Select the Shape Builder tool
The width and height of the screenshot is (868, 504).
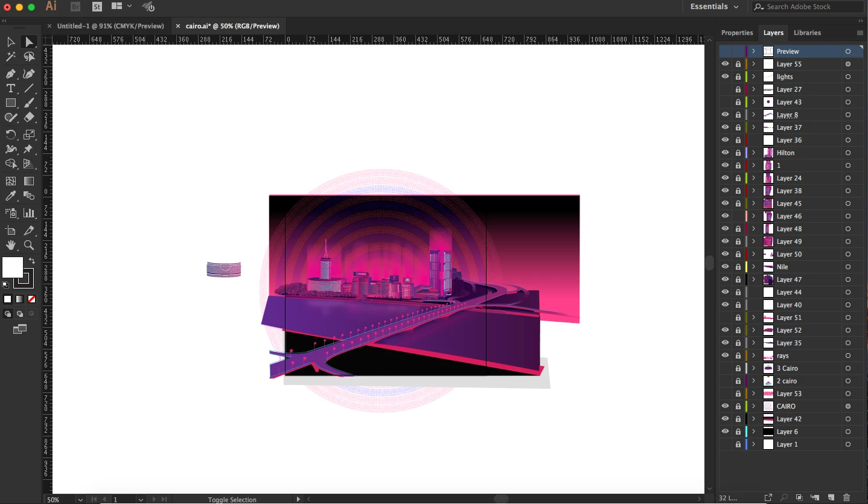tap(10, 164)
